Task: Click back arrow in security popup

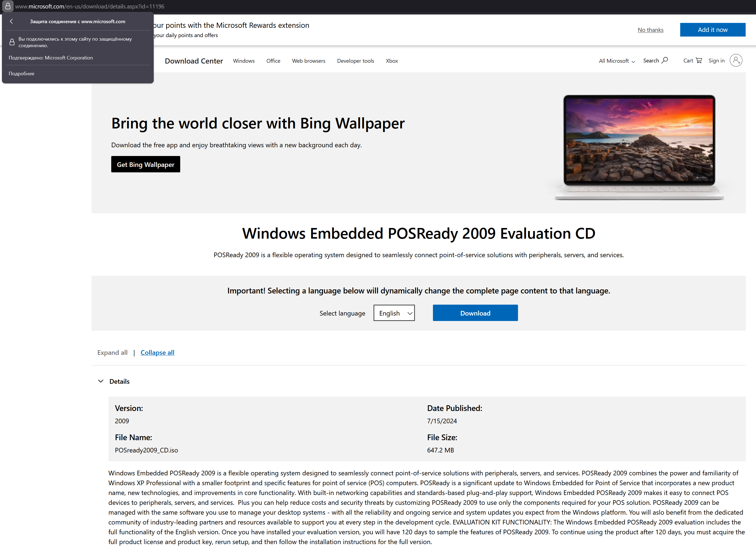Action: tap(11, 21)
